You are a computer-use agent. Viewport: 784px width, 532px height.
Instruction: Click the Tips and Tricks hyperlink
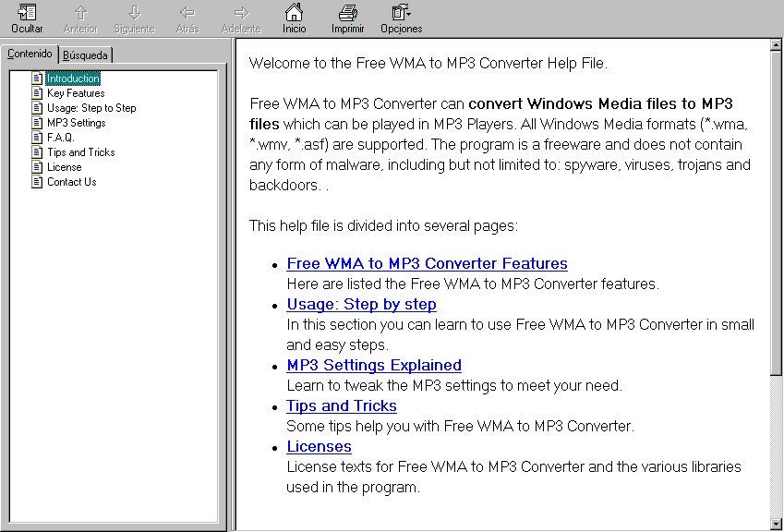coord(341,405)
